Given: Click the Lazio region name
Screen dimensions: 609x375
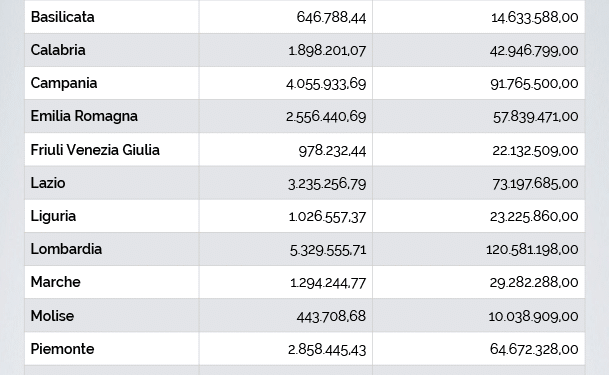Looking at the screenshot, I should click(x=48, y=183).
